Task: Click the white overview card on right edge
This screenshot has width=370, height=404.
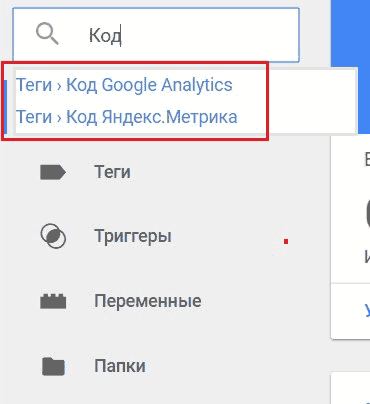Action: point(350,237)
